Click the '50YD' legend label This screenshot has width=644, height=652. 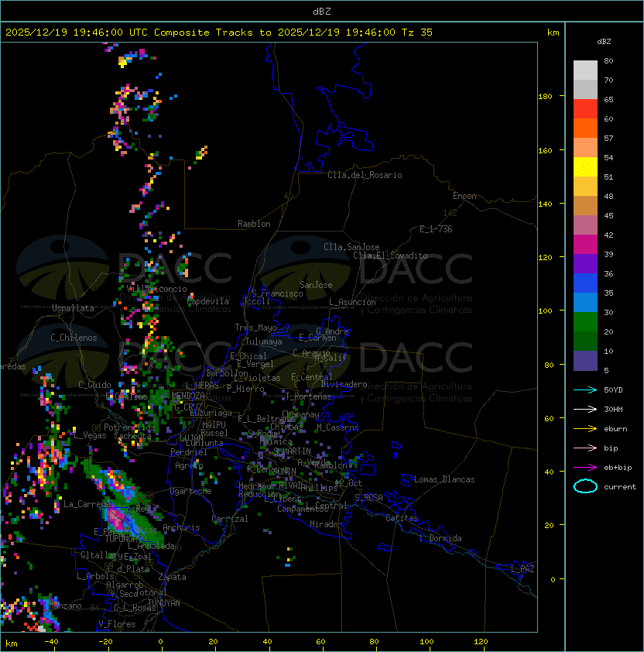coord(613,389)
